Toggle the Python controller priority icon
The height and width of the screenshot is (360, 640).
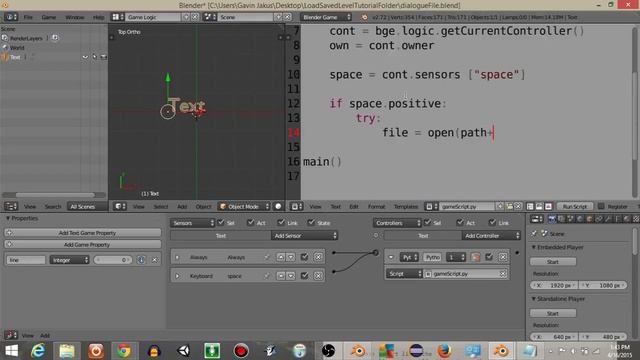point(476,257)
